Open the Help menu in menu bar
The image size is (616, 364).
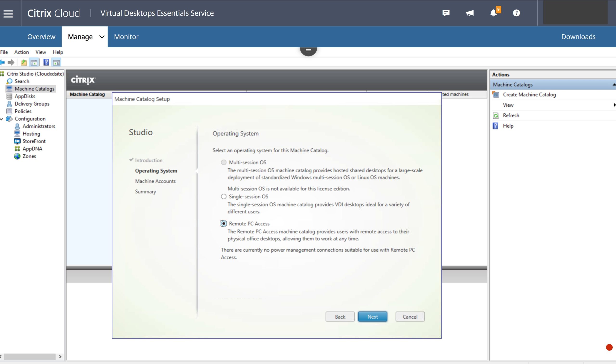58,52
